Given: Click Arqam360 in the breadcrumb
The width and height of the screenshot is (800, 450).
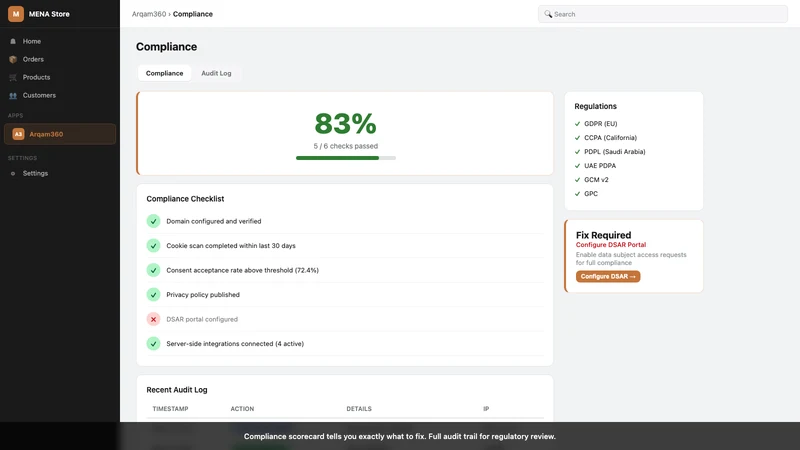Looking at the screenshot, I should point(148,14).
